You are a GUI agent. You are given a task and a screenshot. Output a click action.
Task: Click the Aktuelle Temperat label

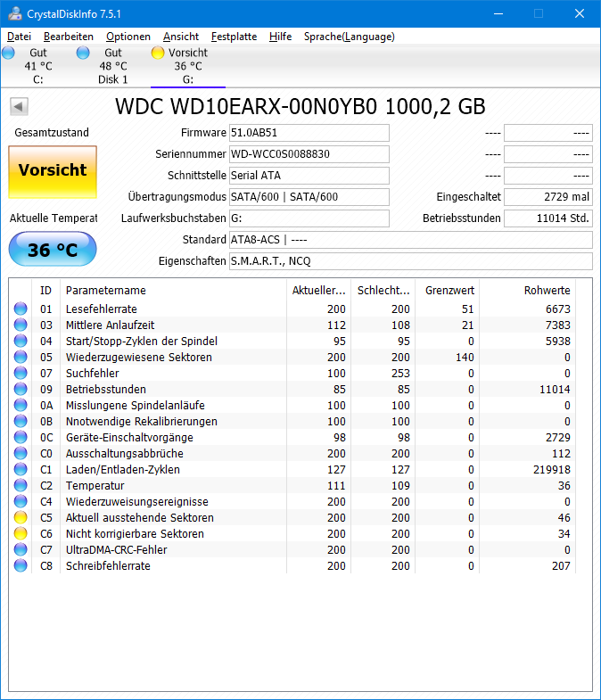point(54,218)
